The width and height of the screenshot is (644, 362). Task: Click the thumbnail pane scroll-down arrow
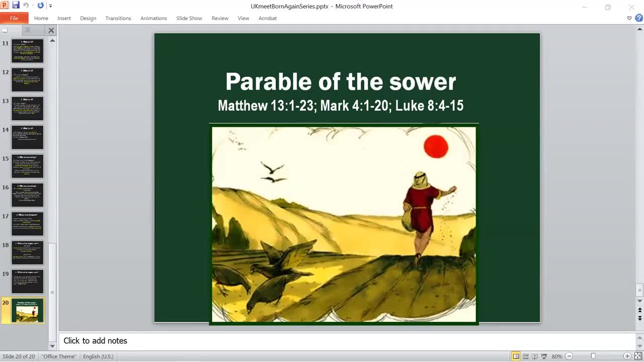point(52,346)
